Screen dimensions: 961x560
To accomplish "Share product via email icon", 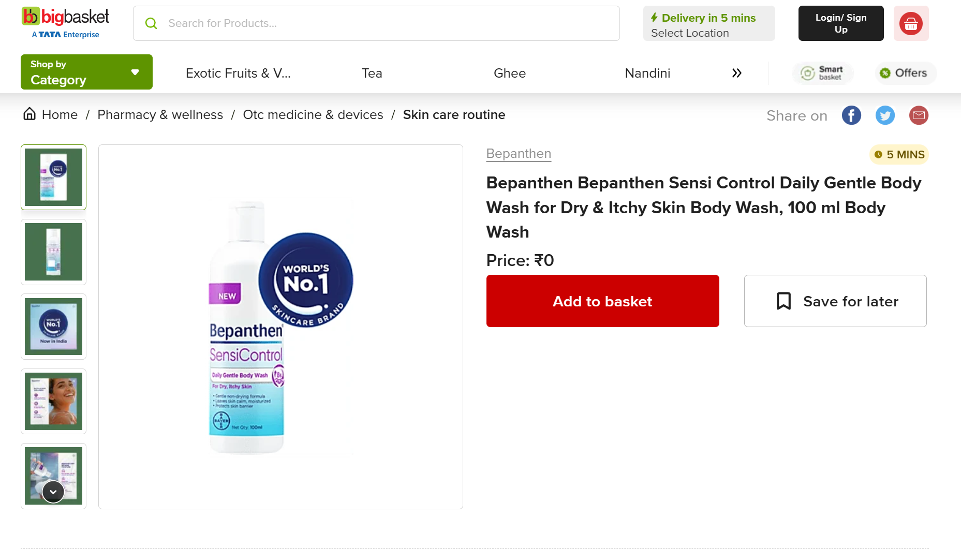I will pyautogui.click(x=919, y=115).
